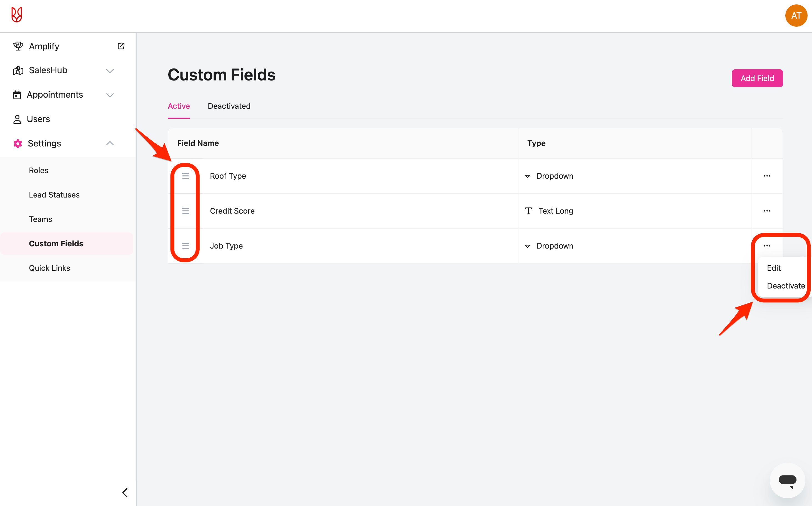Expand the SalesHub menu
This screenshot has height=506, width=812.
[x=110, y=71]
